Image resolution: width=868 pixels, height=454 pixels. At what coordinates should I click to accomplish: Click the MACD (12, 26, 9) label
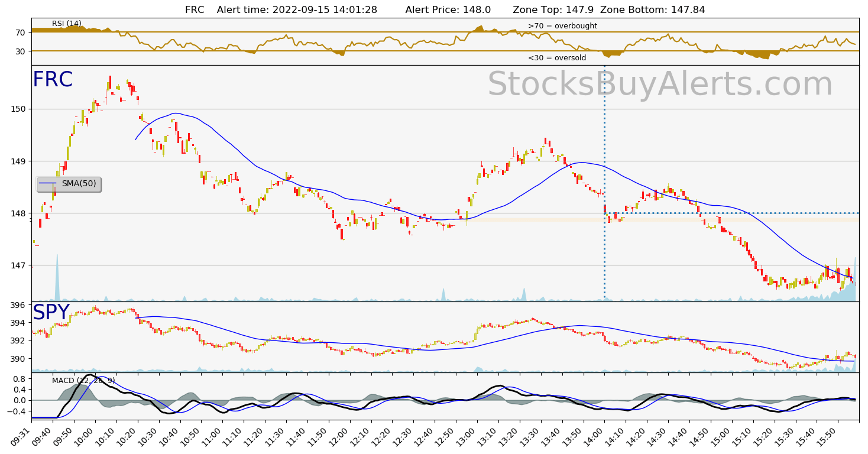83,380
